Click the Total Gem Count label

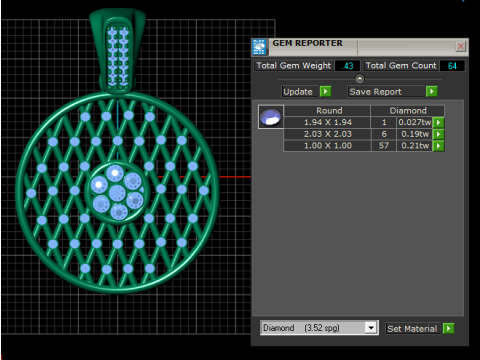click(401, 66)
